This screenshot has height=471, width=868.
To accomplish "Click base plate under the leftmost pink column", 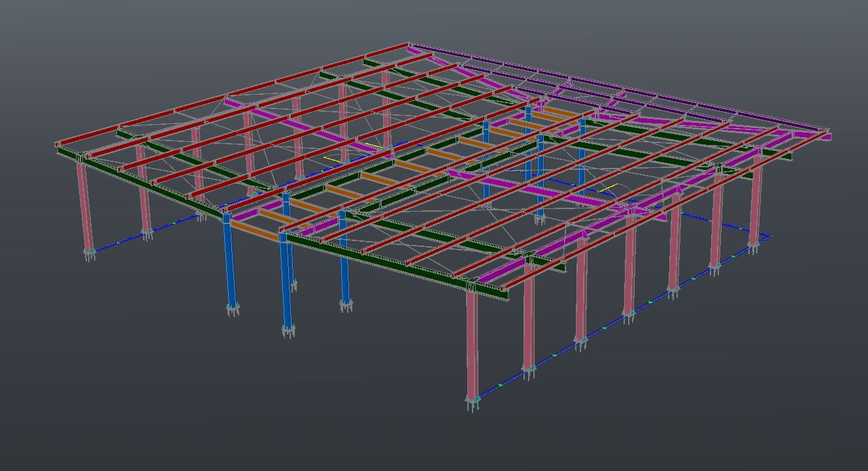I will pyautogui.click(x=90, y=252).
